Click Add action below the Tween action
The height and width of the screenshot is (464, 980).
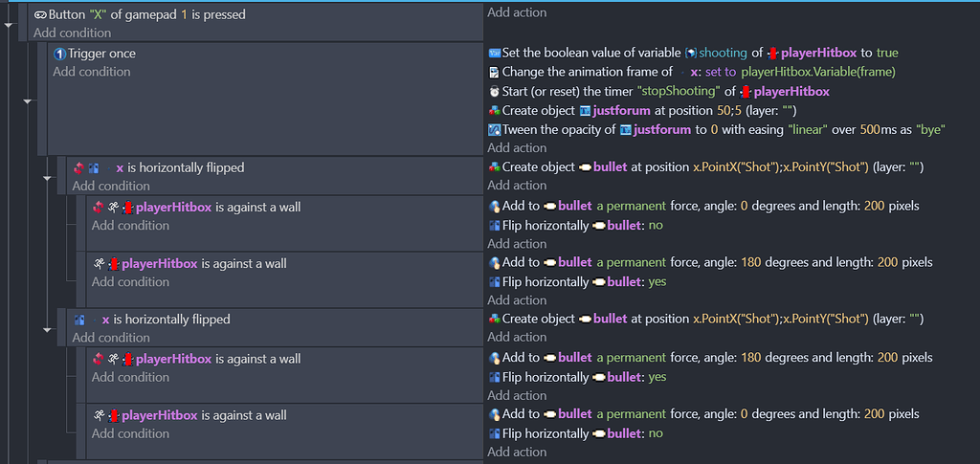pos(517,148)
